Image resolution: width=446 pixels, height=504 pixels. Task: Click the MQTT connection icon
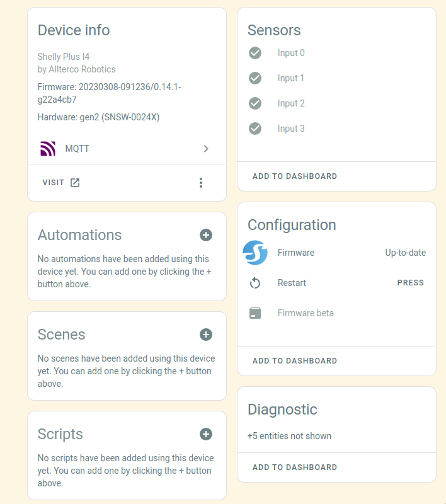pyautogui.click(x=49, y=149)
